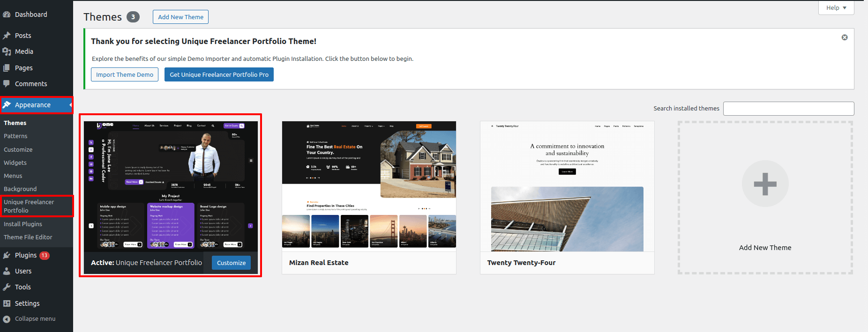Collapse the admin sidebar menu
This screenshot has height=332, width=868.
point(29,319)
